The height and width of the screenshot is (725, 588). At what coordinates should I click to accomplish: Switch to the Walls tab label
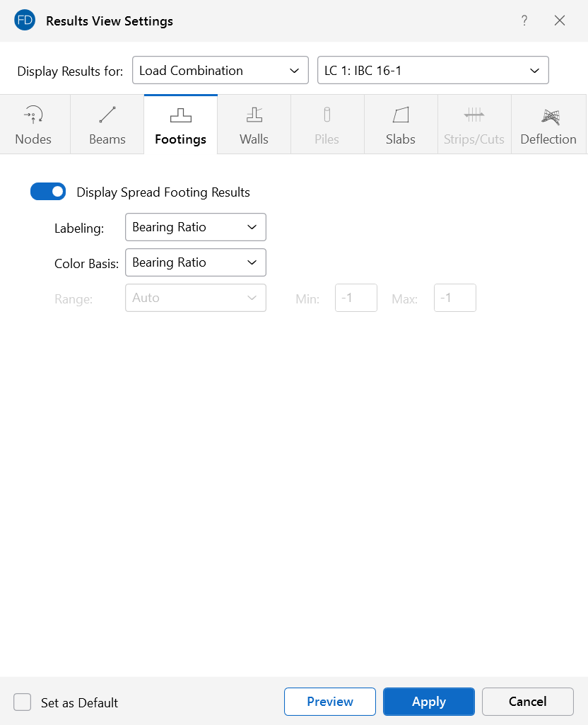coord(254,139)
